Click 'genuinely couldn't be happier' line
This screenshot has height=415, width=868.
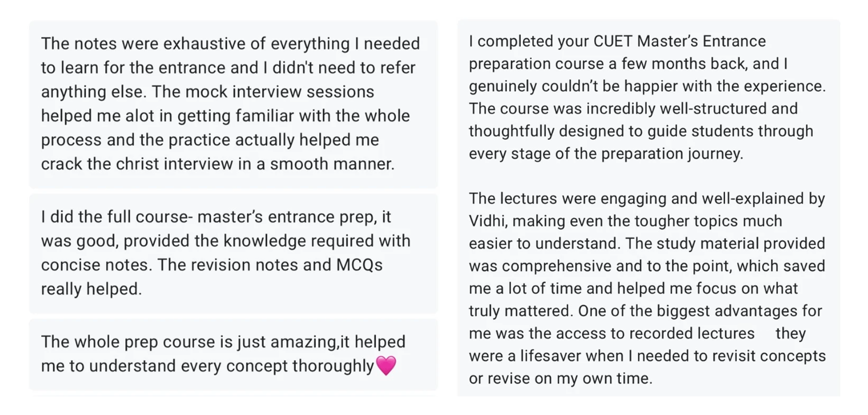(647, 86)
